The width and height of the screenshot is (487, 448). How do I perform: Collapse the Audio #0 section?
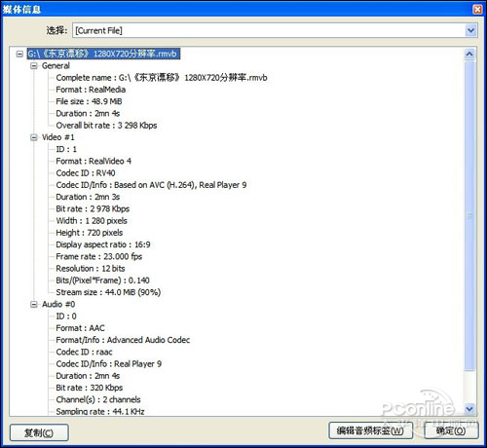(x=34, y=305)
